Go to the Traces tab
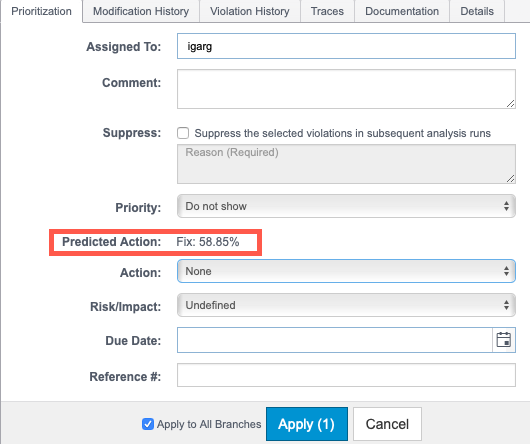 (327, 11)
